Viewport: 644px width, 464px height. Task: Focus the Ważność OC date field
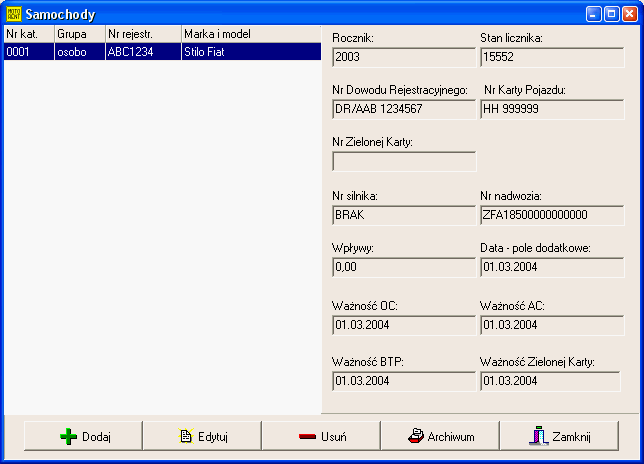coord(403,324)
